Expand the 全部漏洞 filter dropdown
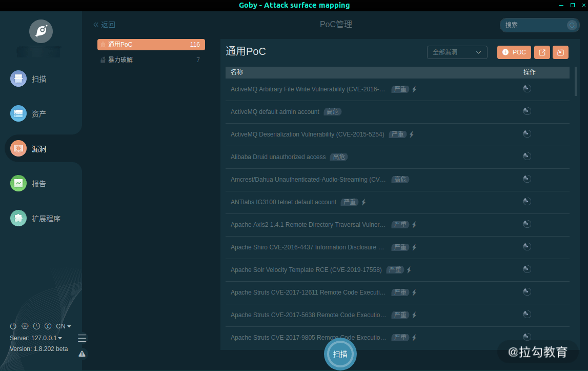 457,52
